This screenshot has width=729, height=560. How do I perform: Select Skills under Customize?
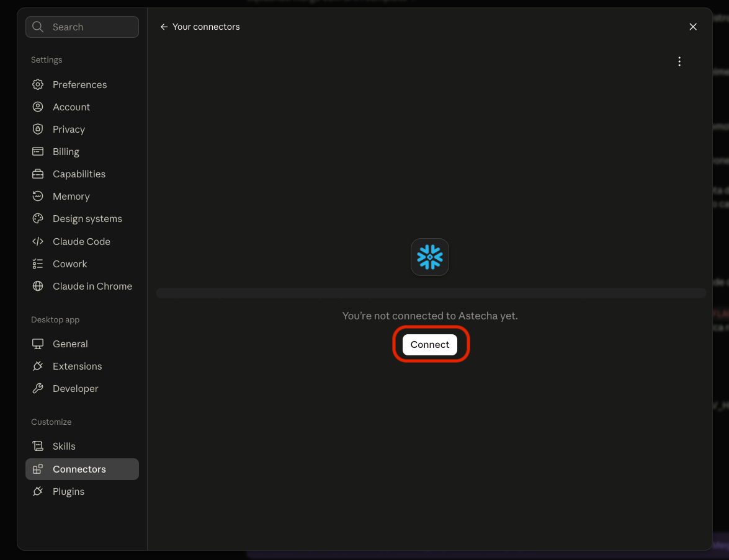(83, 446)
